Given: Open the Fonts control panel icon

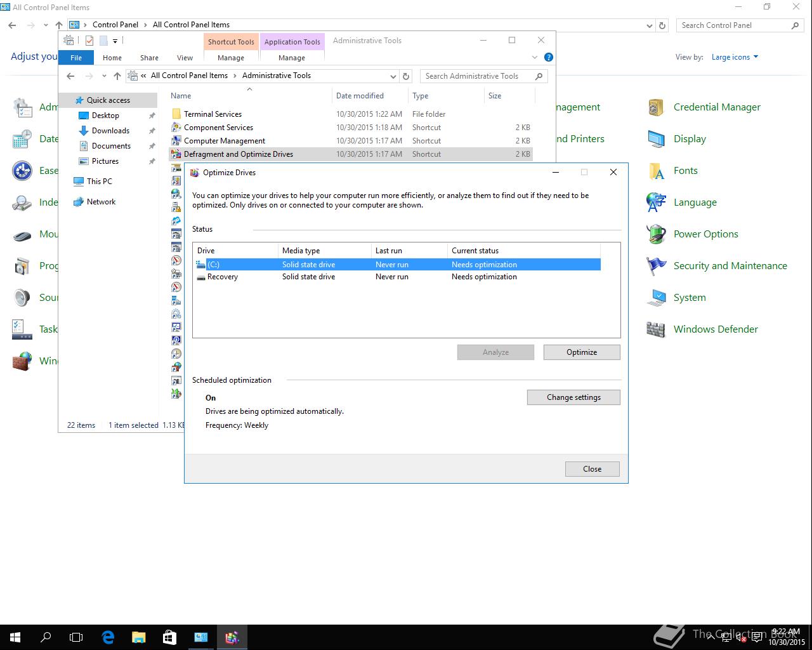Looking at the screenshot, I should click(x=672, y=171).
